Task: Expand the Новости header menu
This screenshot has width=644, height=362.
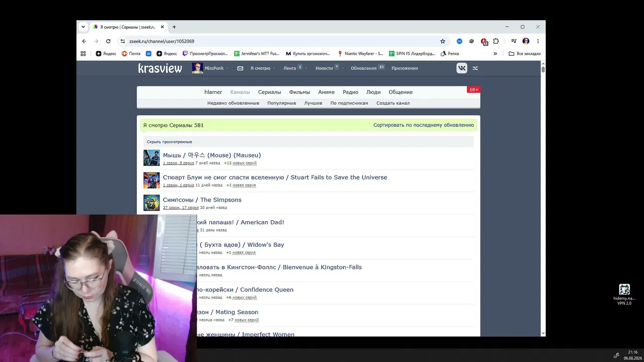Action: pos(327,68)
